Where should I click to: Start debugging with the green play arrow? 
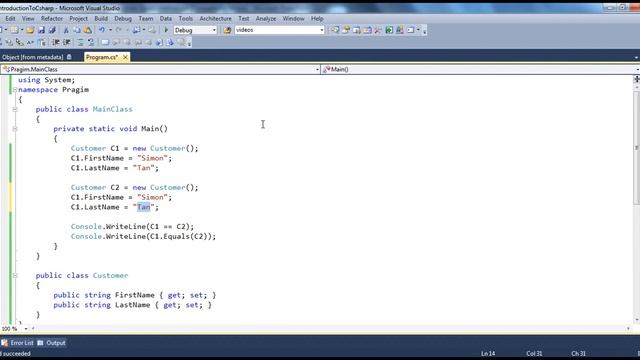pos(166,30)
